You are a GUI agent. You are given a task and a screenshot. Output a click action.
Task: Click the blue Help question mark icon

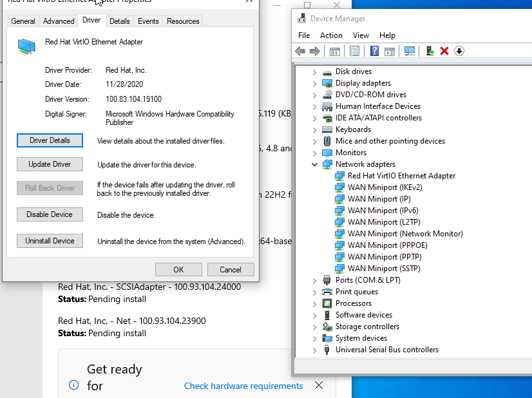click(374, 52)
